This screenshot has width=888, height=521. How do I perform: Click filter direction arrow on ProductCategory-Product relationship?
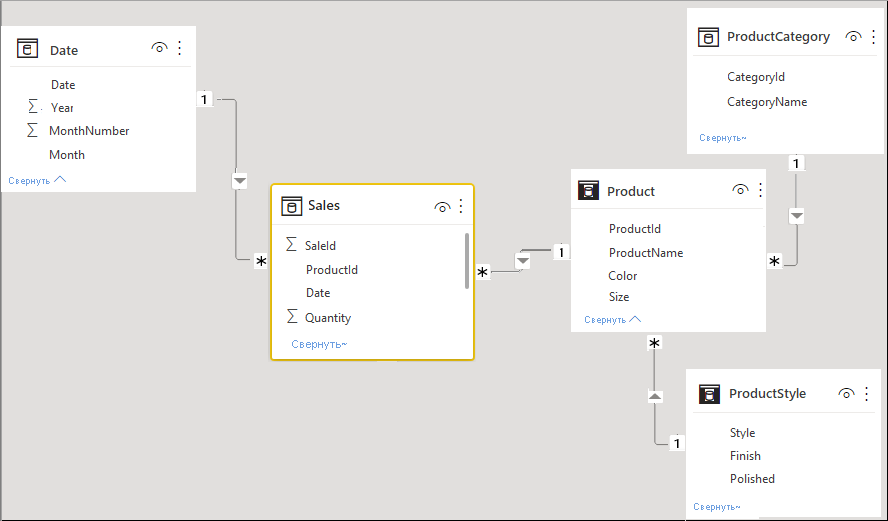[x=796, y=216]
